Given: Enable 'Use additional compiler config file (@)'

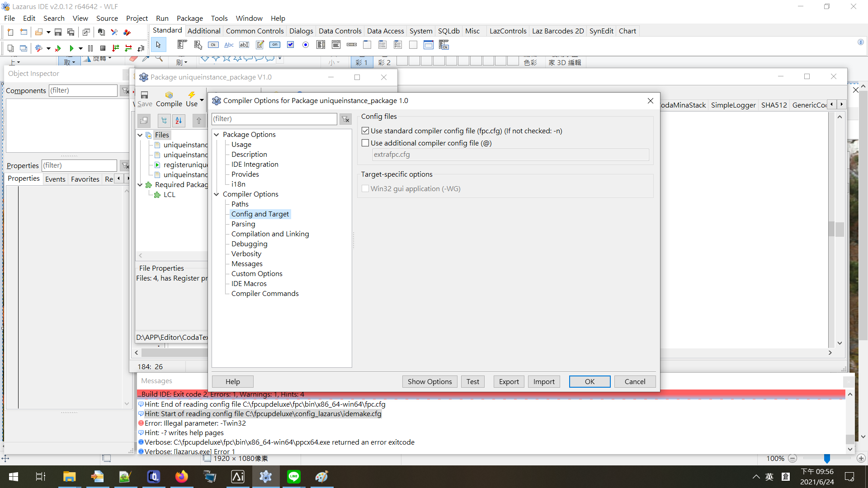Looking at the screenshot, I should click(365, 143).
